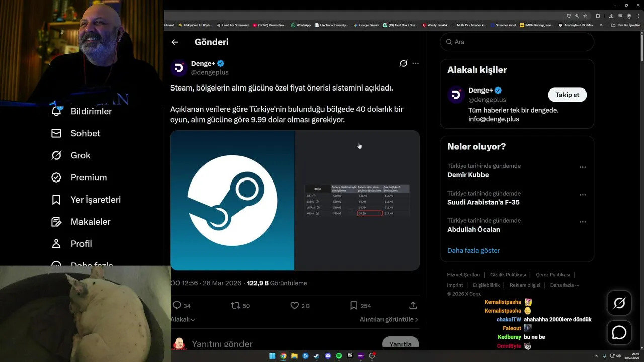
Task: Go back using the arrow beside Gönderi
Action: 175,42
